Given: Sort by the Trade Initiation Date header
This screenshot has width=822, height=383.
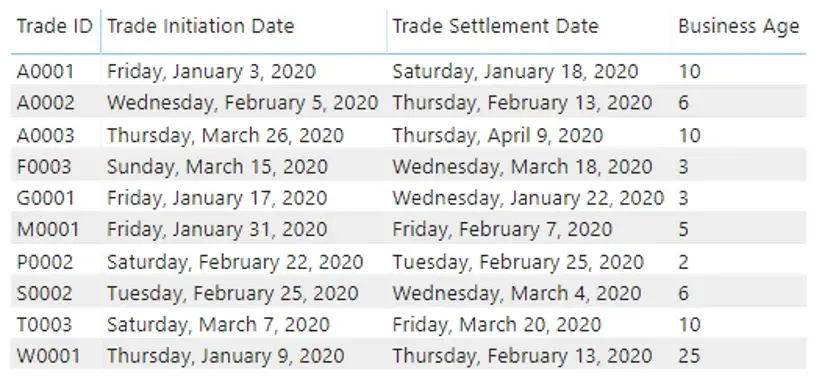Looking at the screenshot, I should [x=200, y=26].
